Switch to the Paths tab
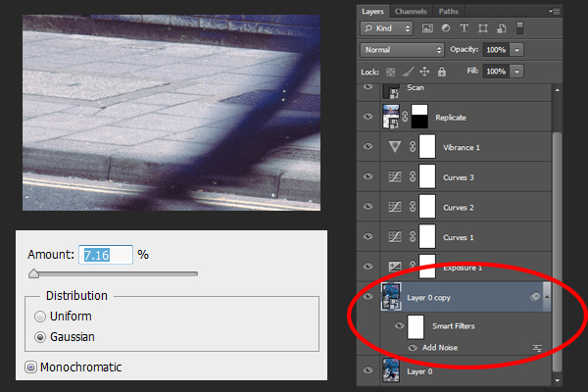588x392 pixels. point(449,11)
